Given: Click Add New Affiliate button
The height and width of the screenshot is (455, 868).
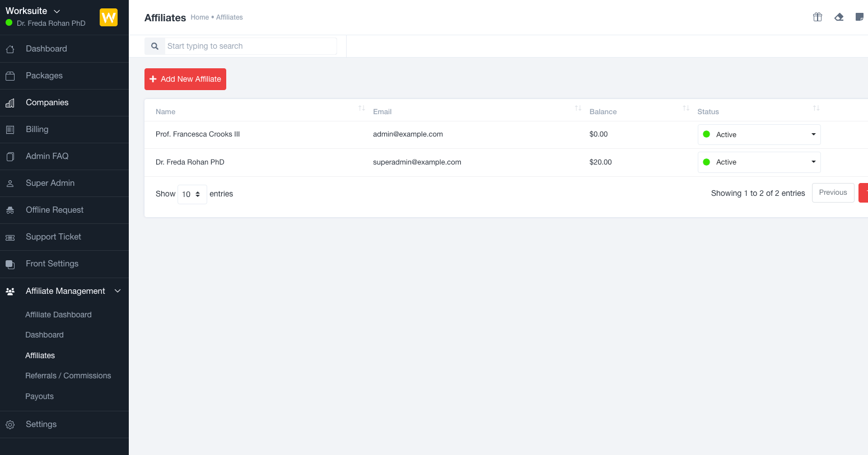Looking at the screenshot, I should [185, 79].
